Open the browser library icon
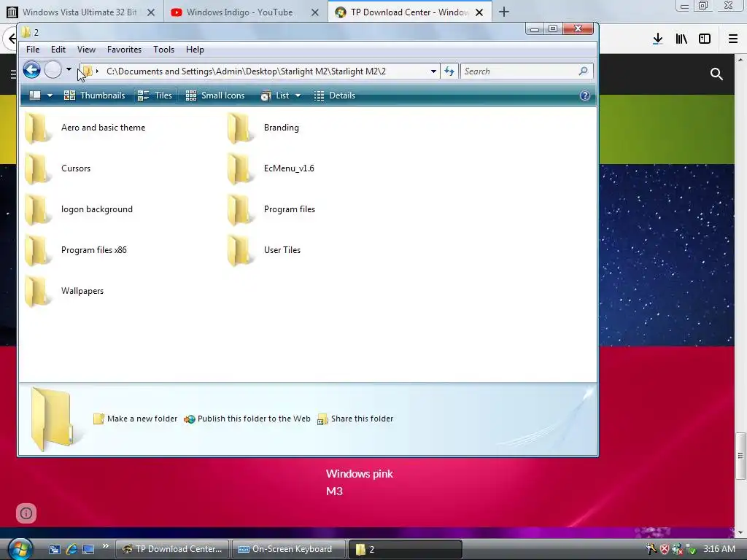The width and height of the screenshot is (747, 560). [x=681, y=39]
